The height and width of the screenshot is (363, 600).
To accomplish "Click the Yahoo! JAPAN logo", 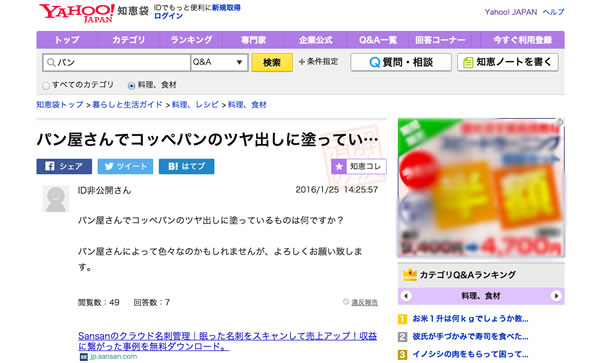I will [77, 13].
